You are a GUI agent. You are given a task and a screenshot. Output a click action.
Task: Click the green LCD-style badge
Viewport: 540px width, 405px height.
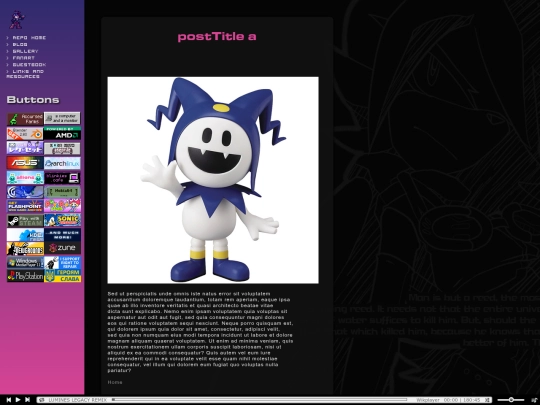click(x=62, y=192)
